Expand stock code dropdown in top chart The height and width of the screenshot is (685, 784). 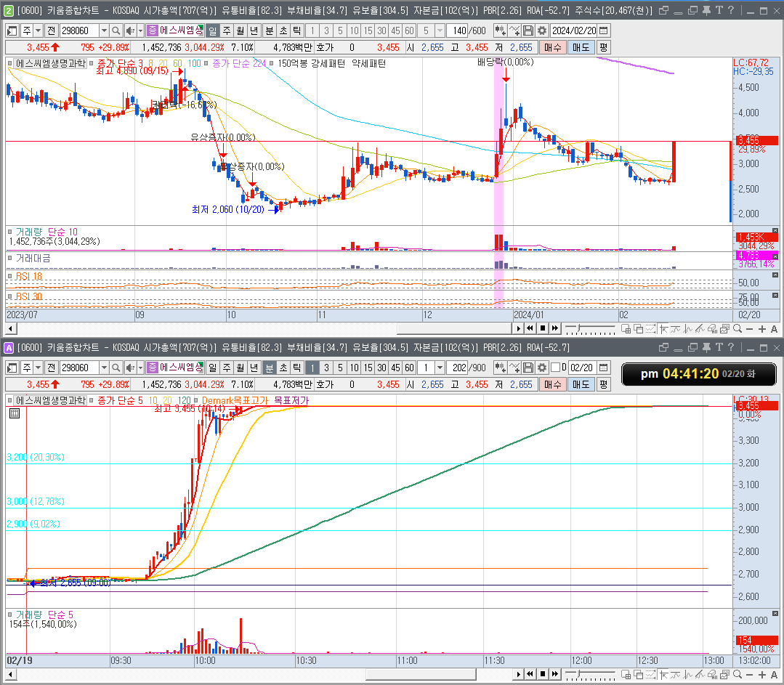point(104,31)
